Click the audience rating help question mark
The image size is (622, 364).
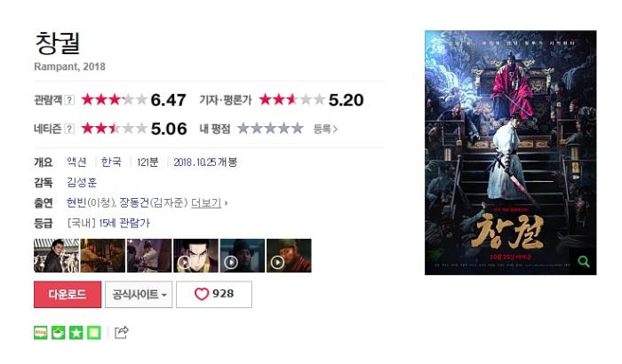tap(69, 100)
